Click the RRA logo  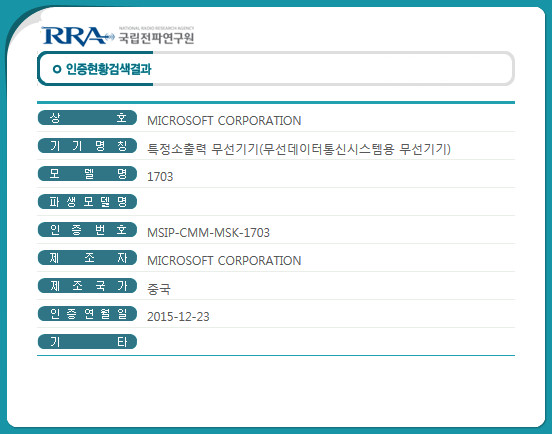(x=78, y=36)
